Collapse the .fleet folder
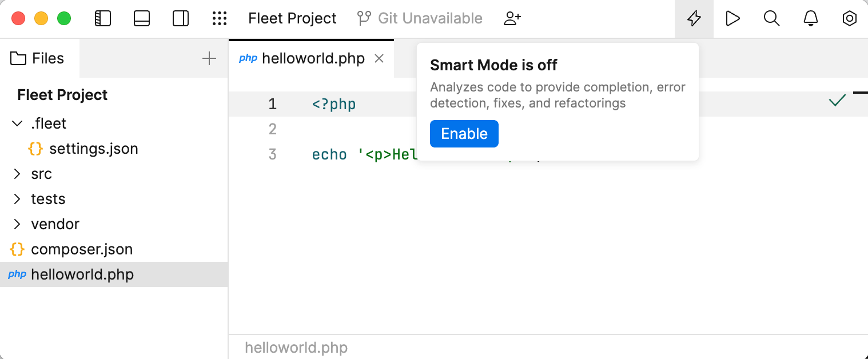This screenshot has width=868, height=359. click(x=15, y=123)
